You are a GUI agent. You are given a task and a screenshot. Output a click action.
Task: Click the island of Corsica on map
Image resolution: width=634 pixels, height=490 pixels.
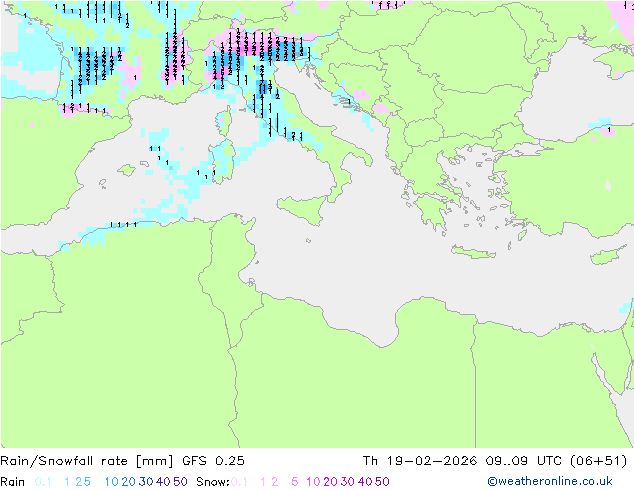225,121
